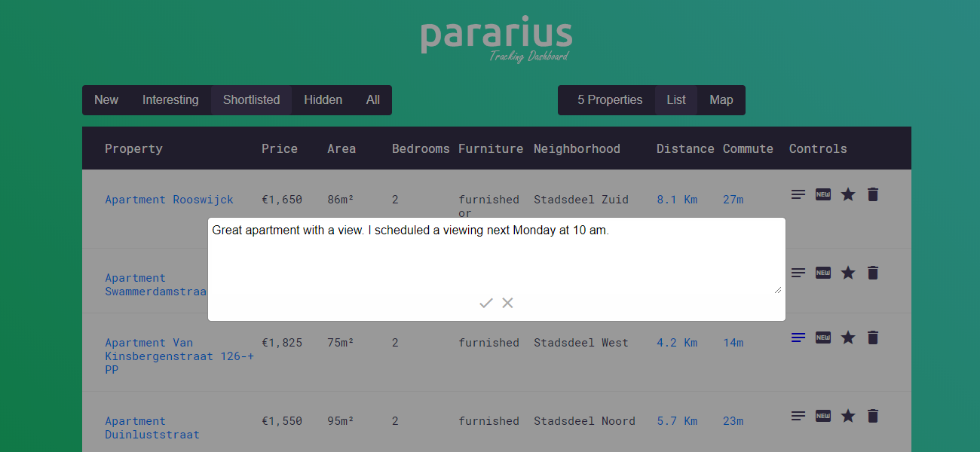Open notes for Van Kinsbergenstraat apartment
Viewport: 980px width, 452px height.
[798, 337]
